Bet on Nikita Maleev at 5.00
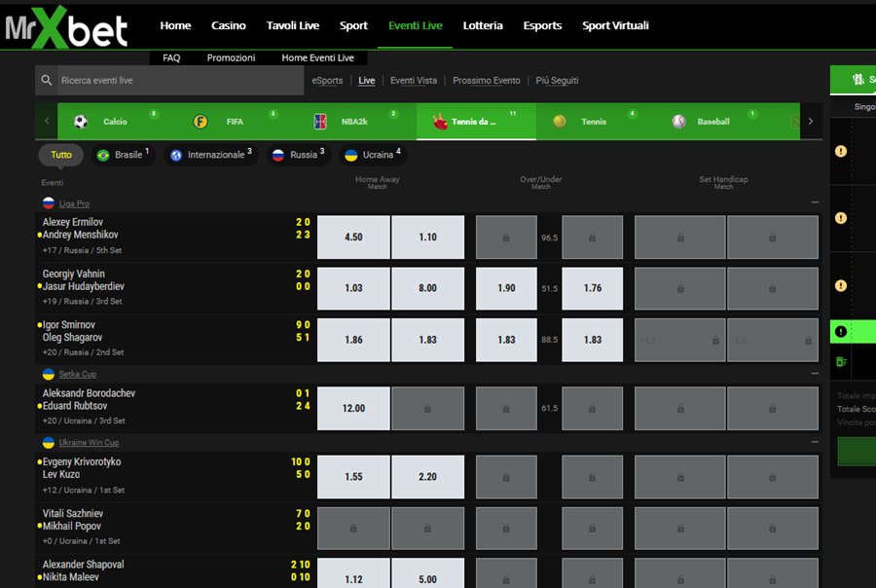 pos(428,573)
